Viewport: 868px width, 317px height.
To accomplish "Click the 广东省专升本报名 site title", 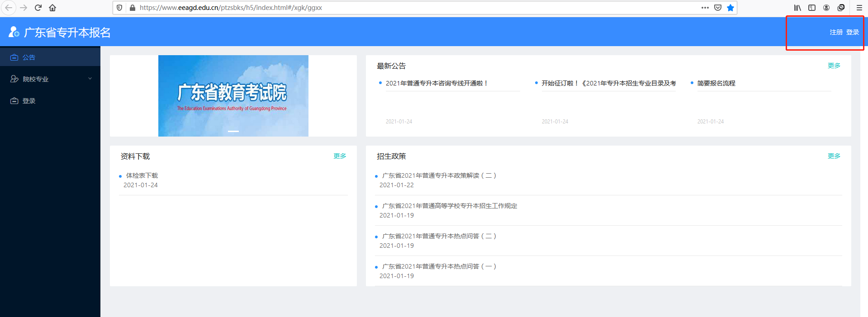I will (67, 33).
